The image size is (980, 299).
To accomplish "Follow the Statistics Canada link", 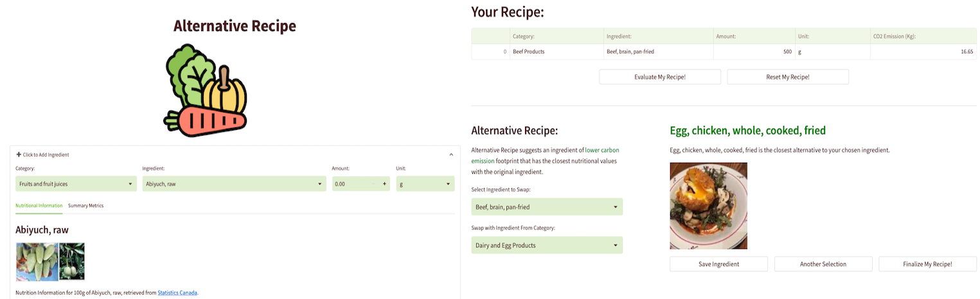I will coord(177,293).
